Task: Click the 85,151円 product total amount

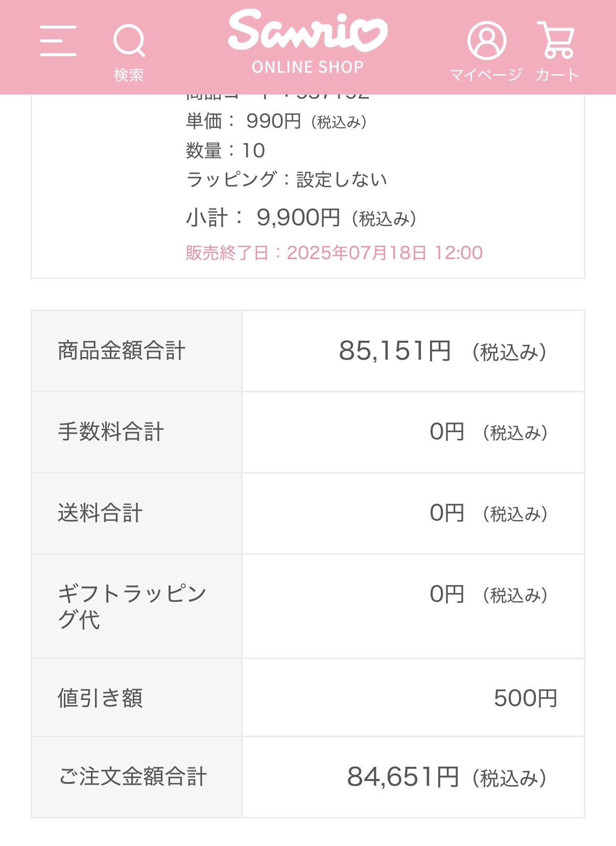Action: (394, 351)
